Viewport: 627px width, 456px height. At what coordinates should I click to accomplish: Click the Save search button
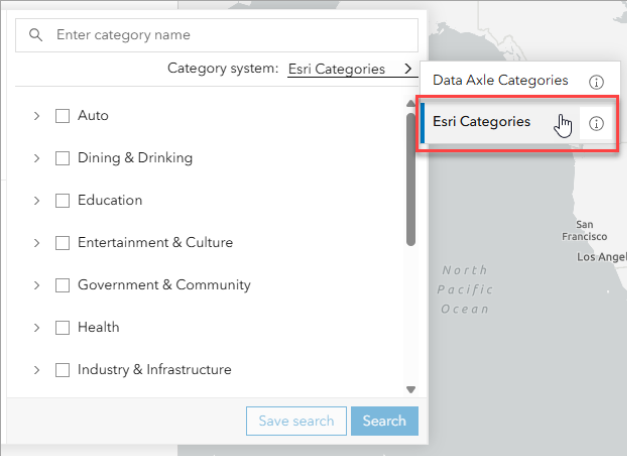click(x=296, y=421)
